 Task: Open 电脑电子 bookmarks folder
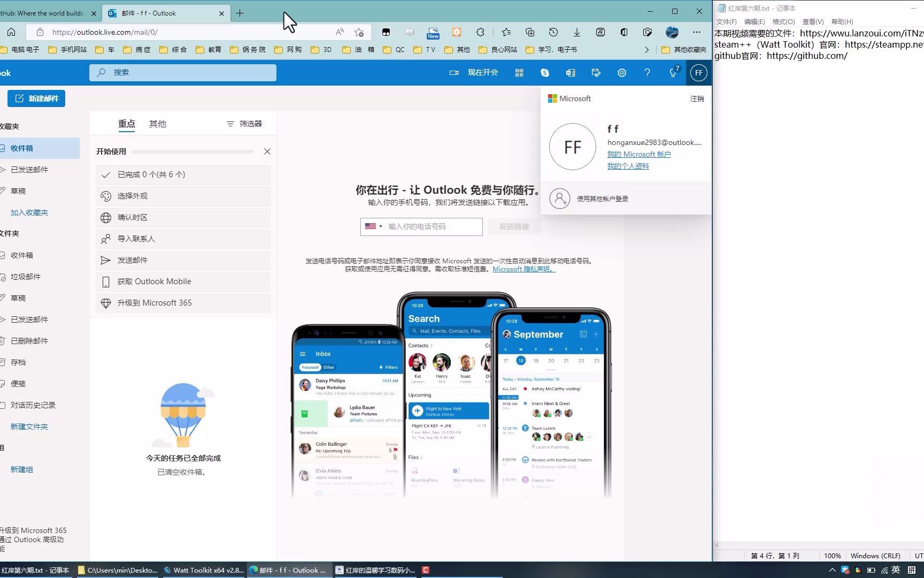[20, 49]
